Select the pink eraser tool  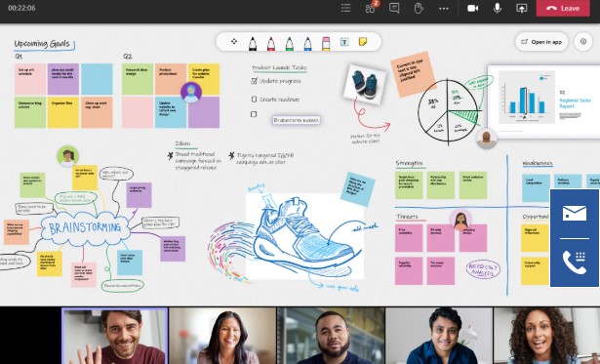pyautogui.click(x=326, y=44)
